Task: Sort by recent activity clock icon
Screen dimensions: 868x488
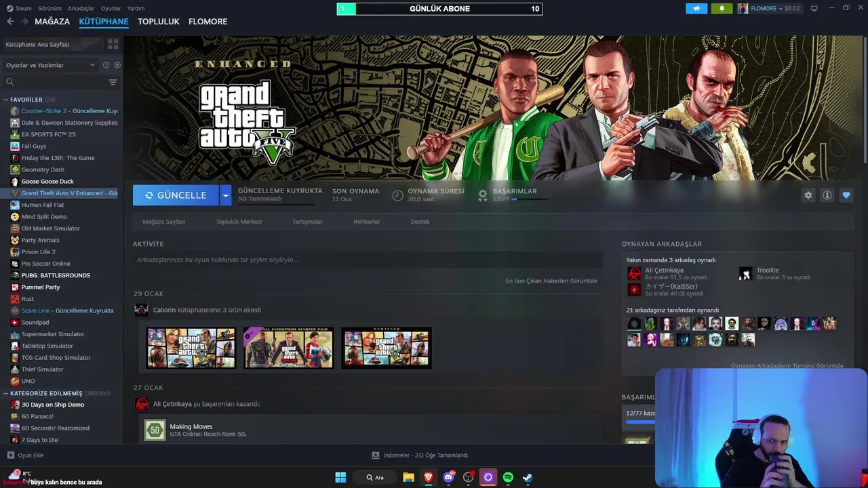Action: pos(106,65)
